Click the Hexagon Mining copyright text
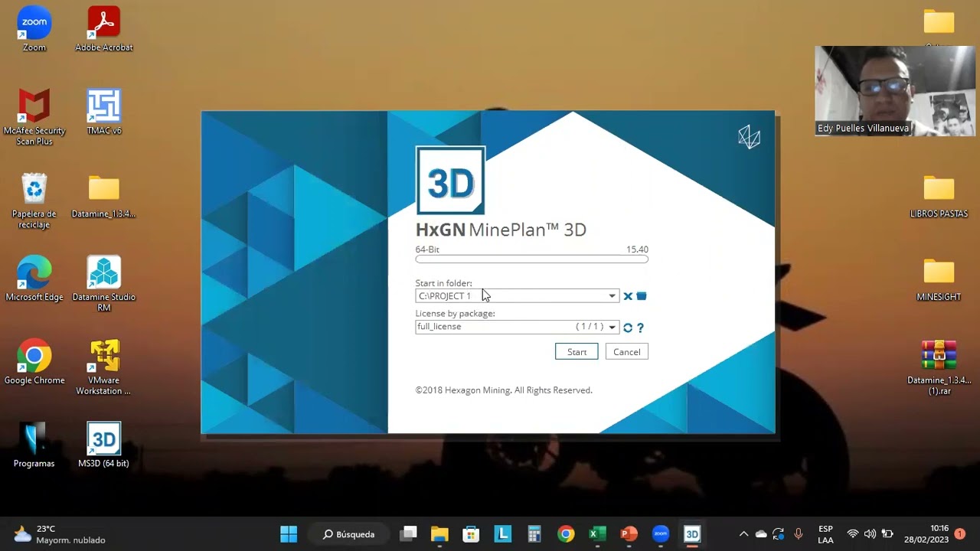Screen dimensions: 980x551 coord(504,390)
